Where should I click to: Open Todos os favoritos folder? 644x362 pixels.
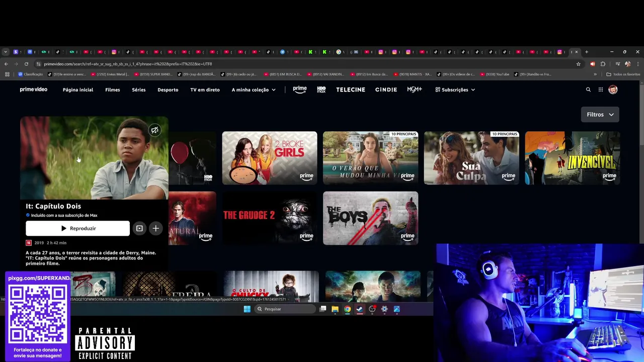(x=623, y=74)
